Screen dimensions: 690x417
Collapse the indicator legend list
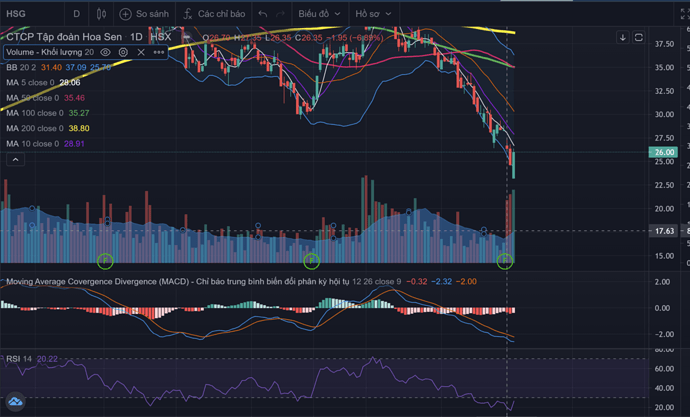tap(14, 159)
